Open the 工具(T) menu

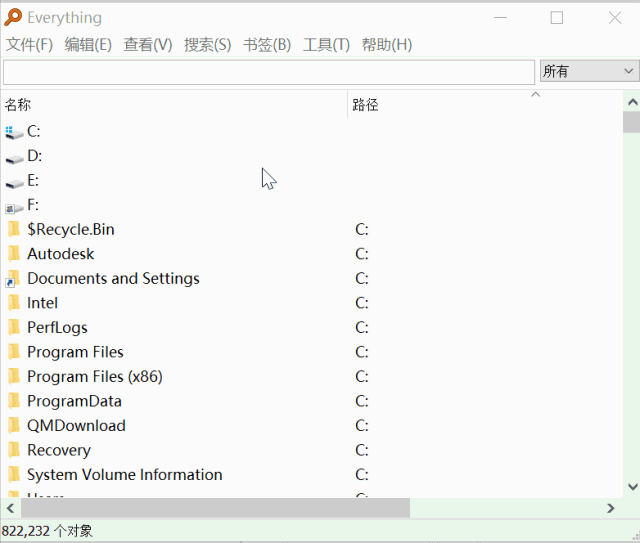[327, 45]
